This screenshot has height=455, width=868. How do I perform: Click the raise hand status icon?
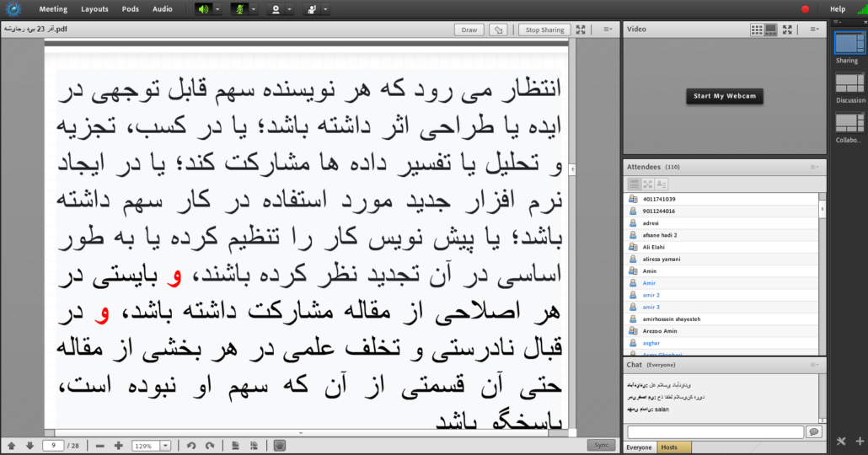pos(312,9)
